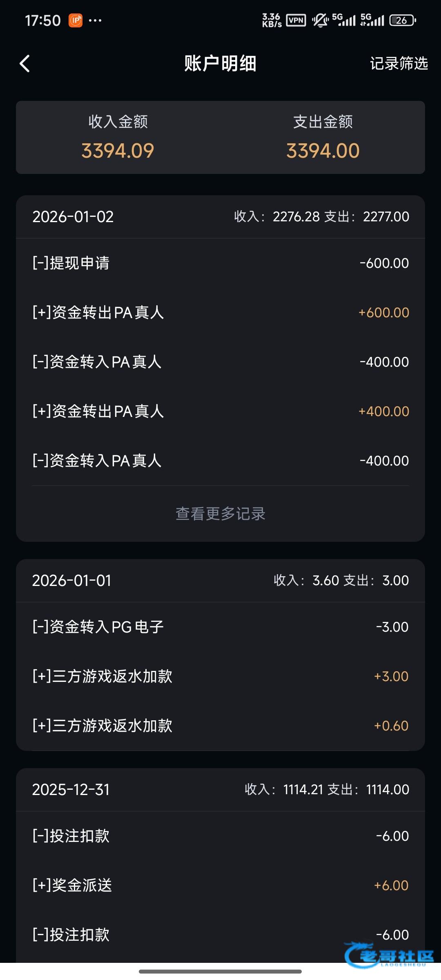
Task: Open the 资金转入PG电子 -3.00 record
Action: coord(220,627)
